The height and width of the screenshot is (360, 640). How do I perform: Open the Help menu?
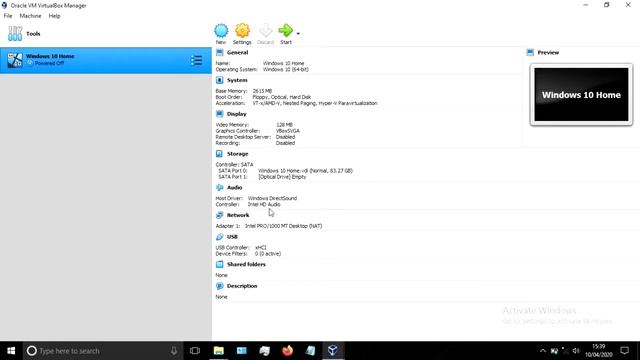coord(54,16)
